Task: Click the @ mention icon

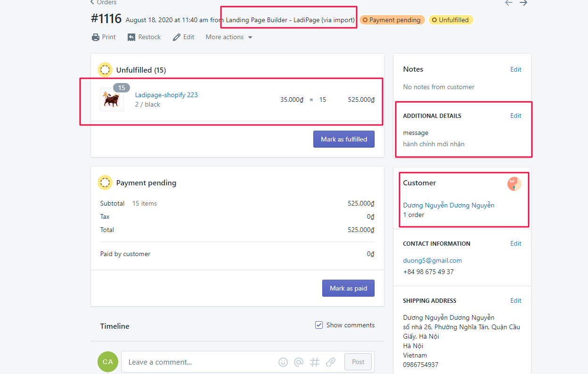Action: [x=299, y=362]
